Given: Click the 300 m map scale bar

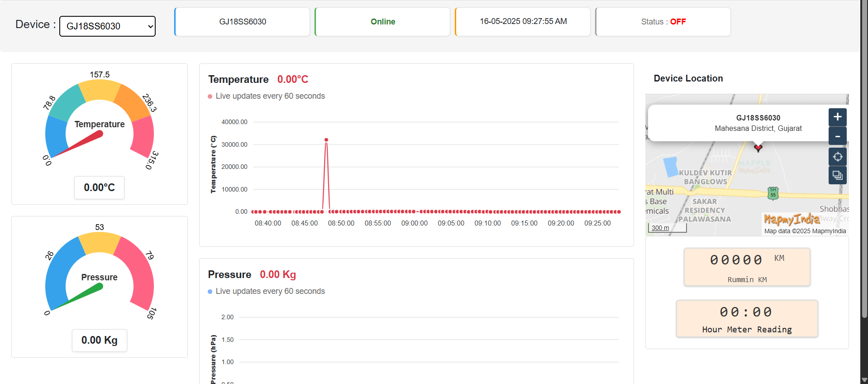Looking at the screenshot, I should [x=667, y=228].
